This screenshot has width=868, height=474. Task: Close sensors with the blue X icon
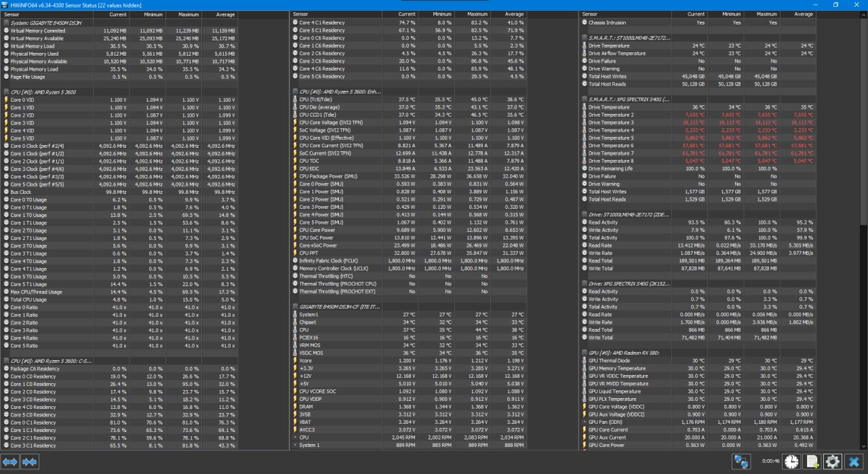pos(854,462)
